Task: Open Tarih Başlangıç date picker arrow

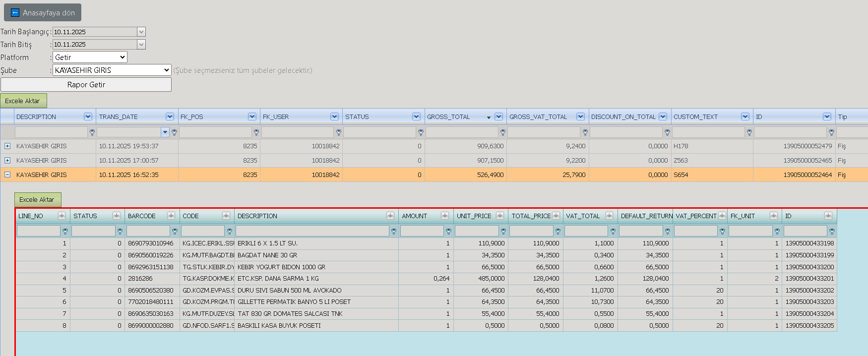Action: (141, 32)
